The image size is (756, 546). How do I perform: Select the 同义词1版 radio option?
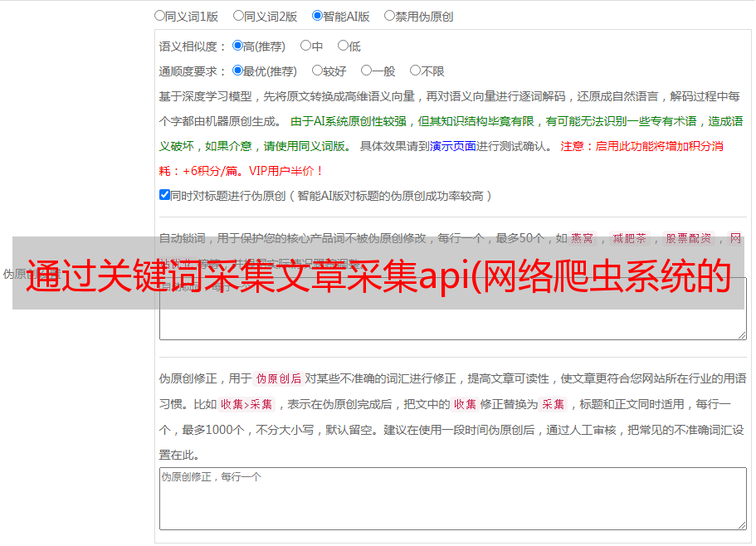click(159, 16)
